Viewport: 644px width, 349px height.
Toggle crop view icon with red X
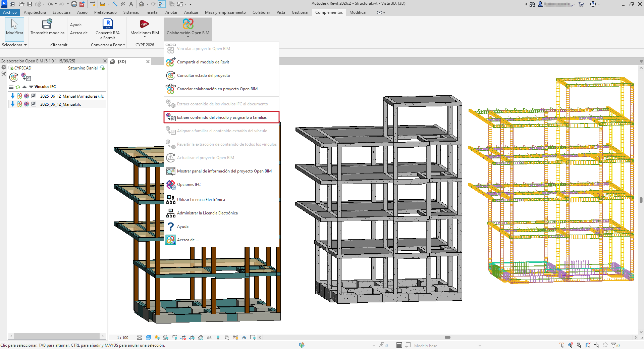tap(183, 338)
